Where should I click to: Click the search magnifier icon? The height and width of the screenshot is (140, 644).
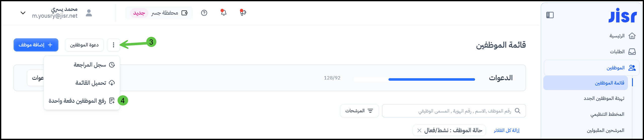[x=518, y=111]
